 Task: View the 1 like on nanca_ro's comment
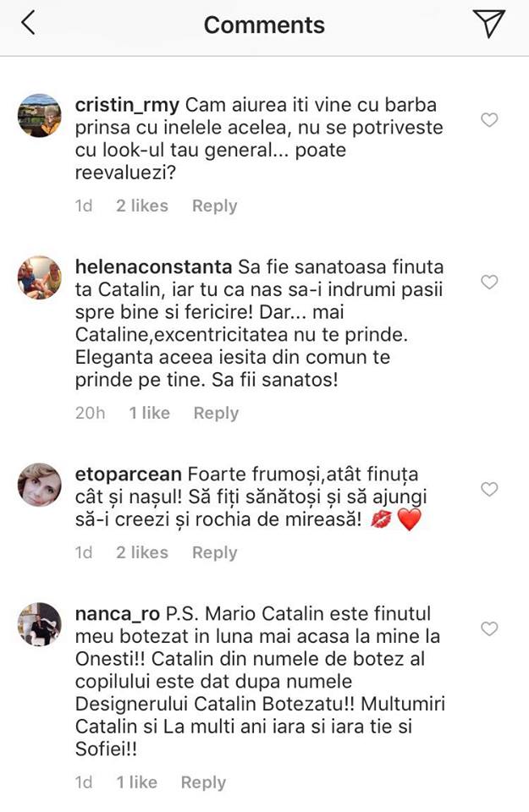(x=136, y=782)
